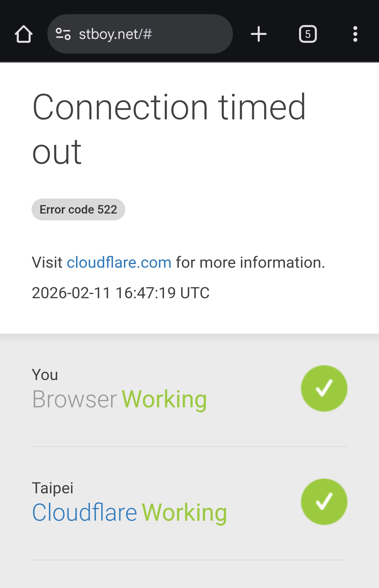
Task: Click the Connection timed out heading
Action: [168, 129]
